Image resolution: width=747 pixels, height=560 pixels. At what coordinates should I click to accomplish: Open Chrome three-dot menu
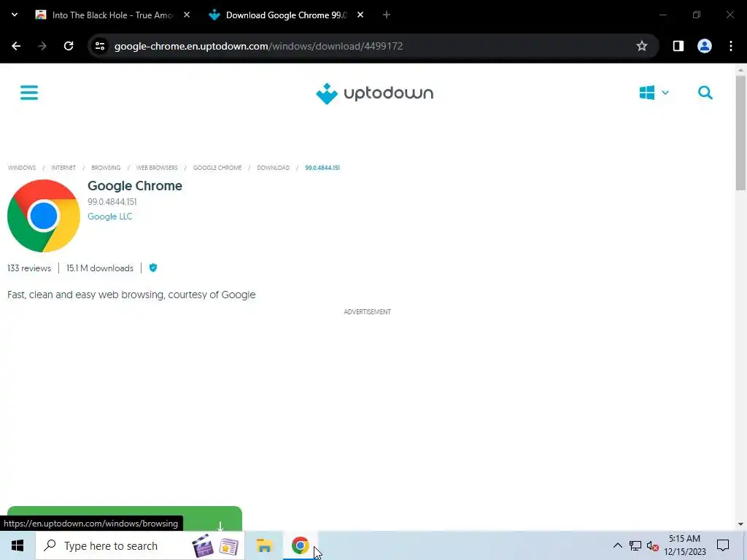(731, 46)
